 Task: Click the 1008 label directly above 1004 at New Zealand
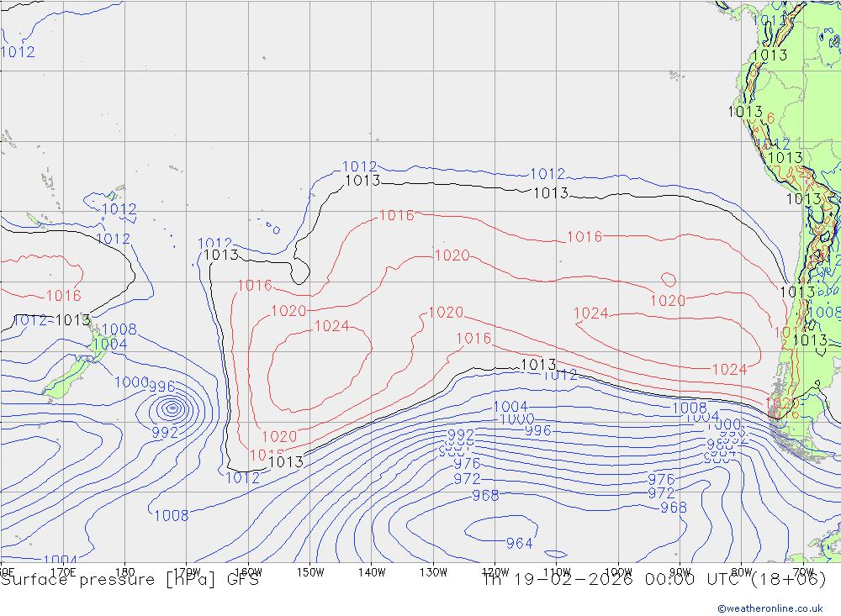[119, 329]
